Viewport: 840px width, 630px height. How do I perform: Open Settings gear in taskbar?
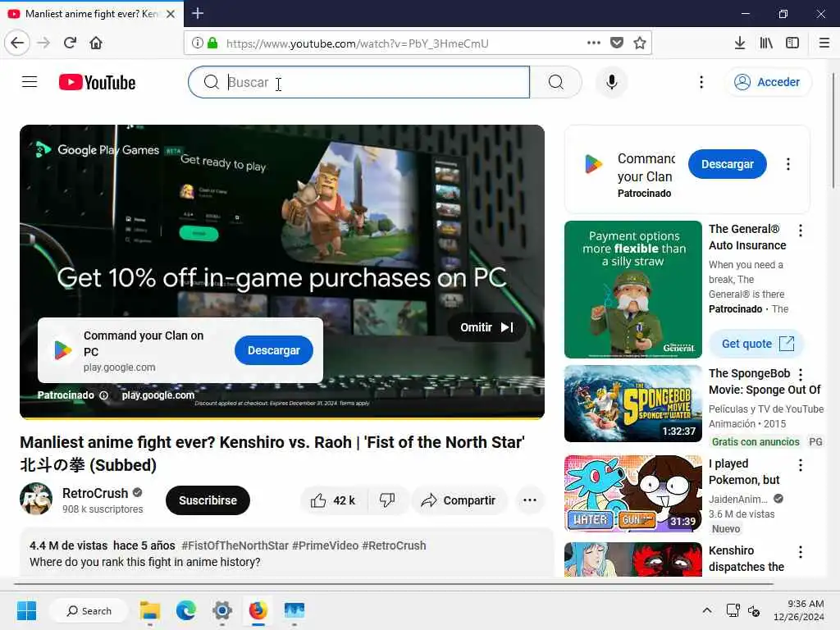coord(221,610)
